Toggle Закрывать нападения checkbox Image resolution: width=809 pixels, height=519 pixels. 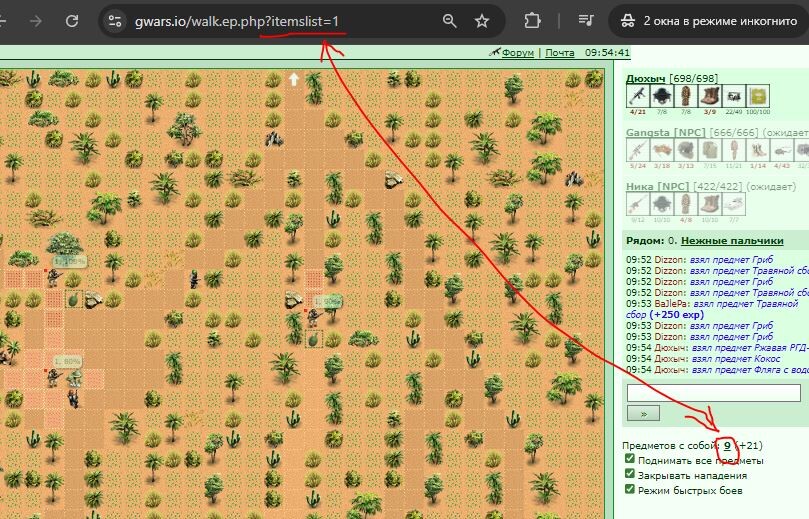[x=629, y=474]
